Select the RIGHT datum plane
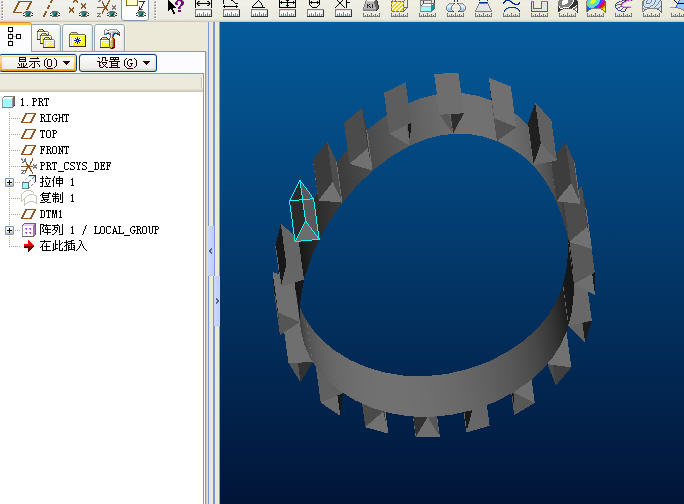The height and width of the screenshot is (504, 684). [x=45, y=118]
